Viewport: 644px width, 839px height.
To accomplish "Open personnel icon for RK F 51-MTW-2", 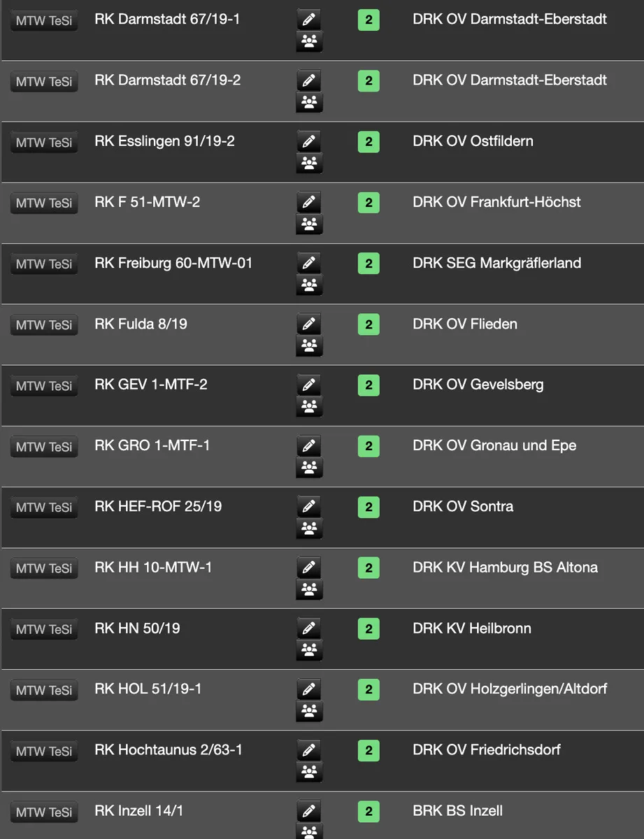I will coord(308,224).
